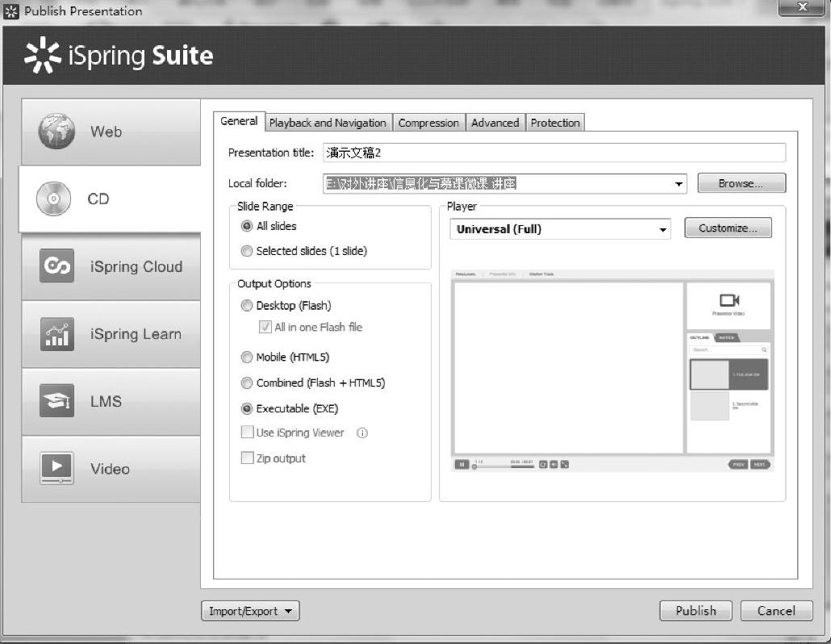Open Playback and Navigation tab
The image size is (831, 644).
328,123
